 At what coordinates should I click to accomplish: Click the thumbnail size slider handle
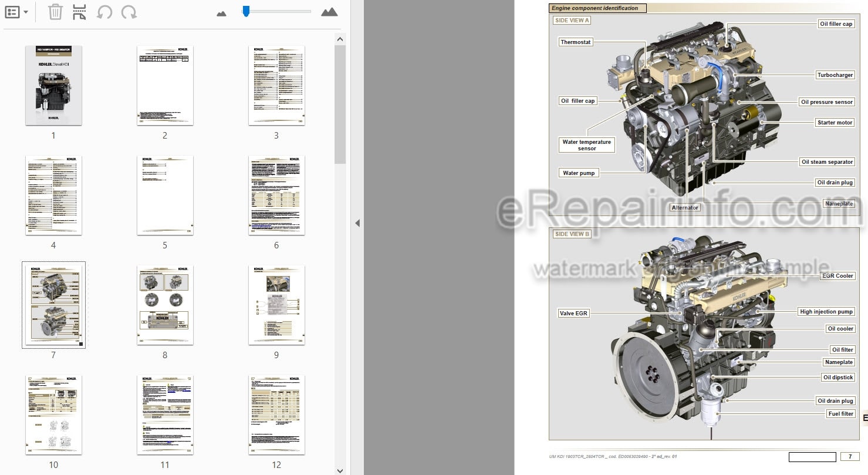(x=246, y=11)
